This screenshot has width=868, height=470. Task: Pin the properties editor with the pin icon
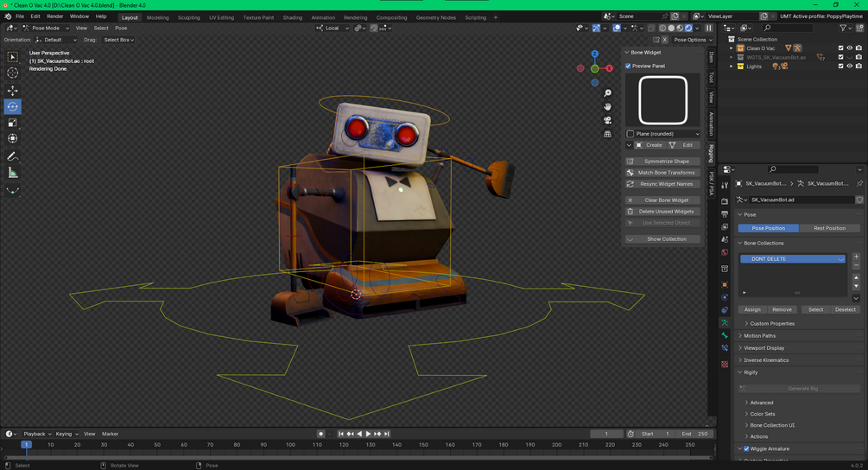pyautogui.click(x=859, y=183)
